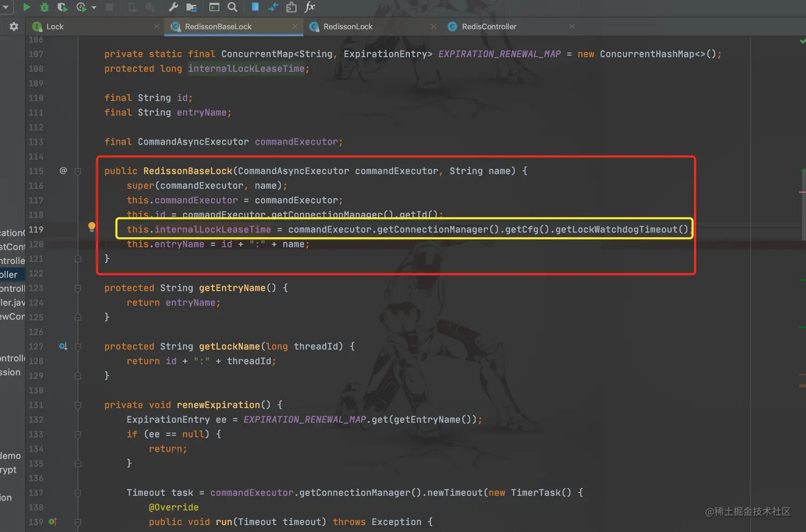Image resolution: width=806 pixels, height=532 pixels.
Task: Open the profiler run options dropdown arrow
Action: pos(94,7)
